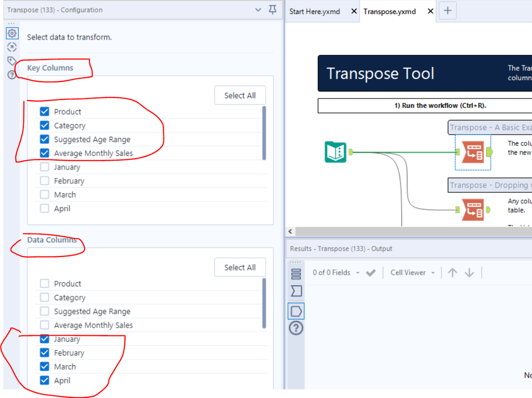Select the top Transpose tool on canvas
This screenshot has width=532, height=398.
point(473,152)
